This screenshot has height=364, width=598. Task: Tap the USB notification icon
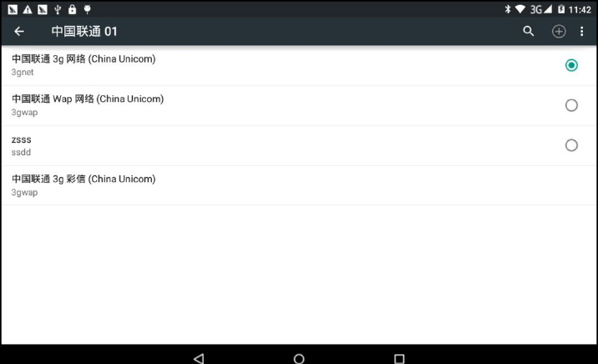[58, 9]
